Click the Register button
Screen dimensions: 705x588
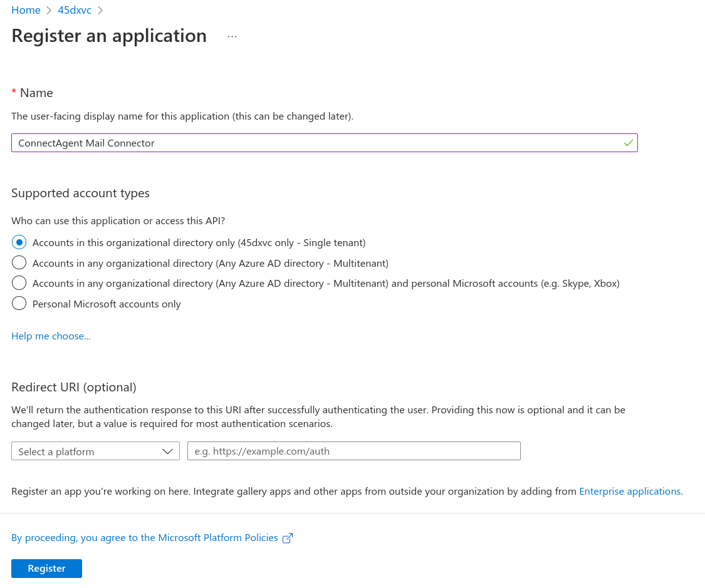[47, 568]
